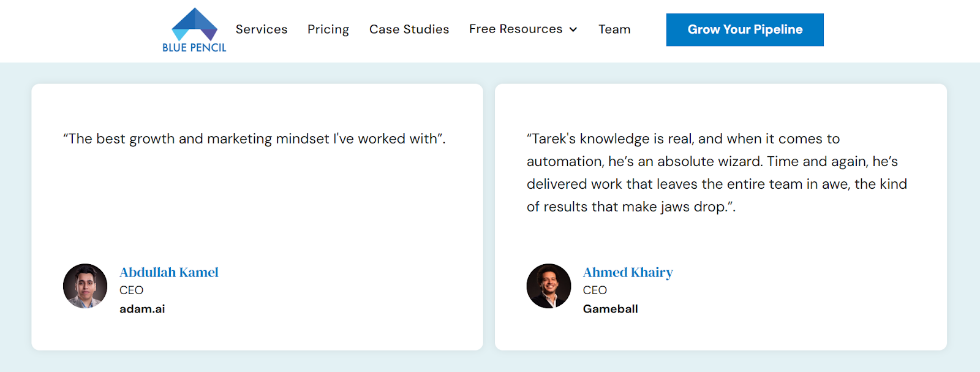
Task: Go to the Pricing page
Action: [x=328, y=29]
